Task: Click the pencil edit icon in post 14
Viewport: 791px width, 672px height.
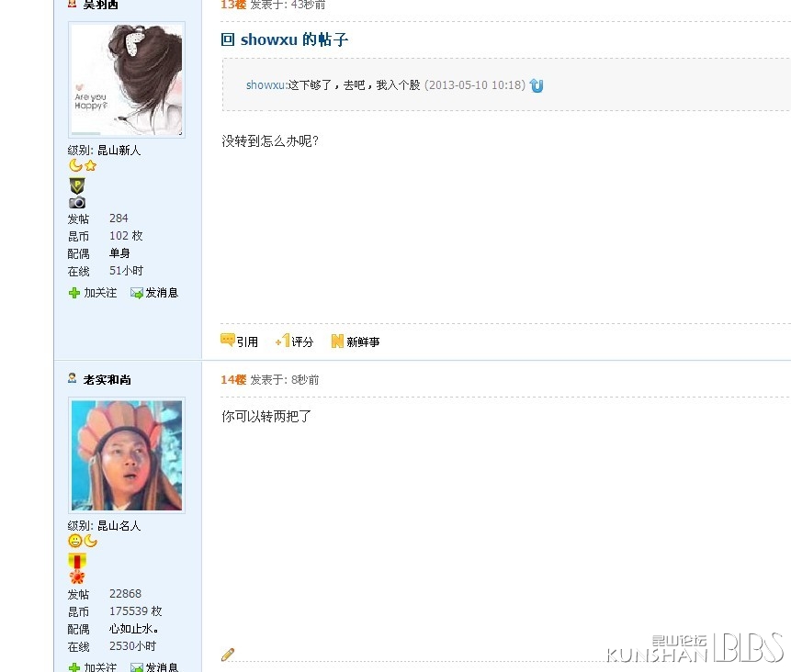Action: 228,655
